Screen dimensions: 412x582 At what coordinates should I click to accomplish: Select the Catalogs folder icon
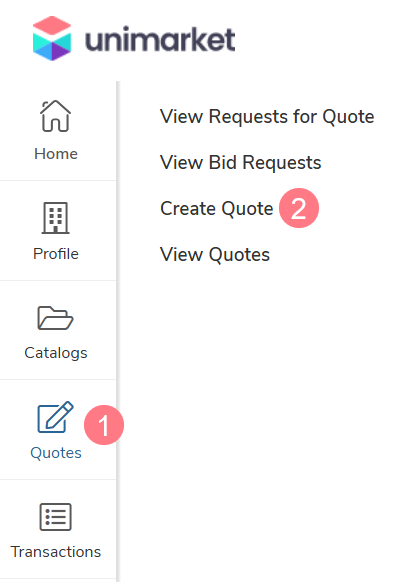tap(55, 318)
